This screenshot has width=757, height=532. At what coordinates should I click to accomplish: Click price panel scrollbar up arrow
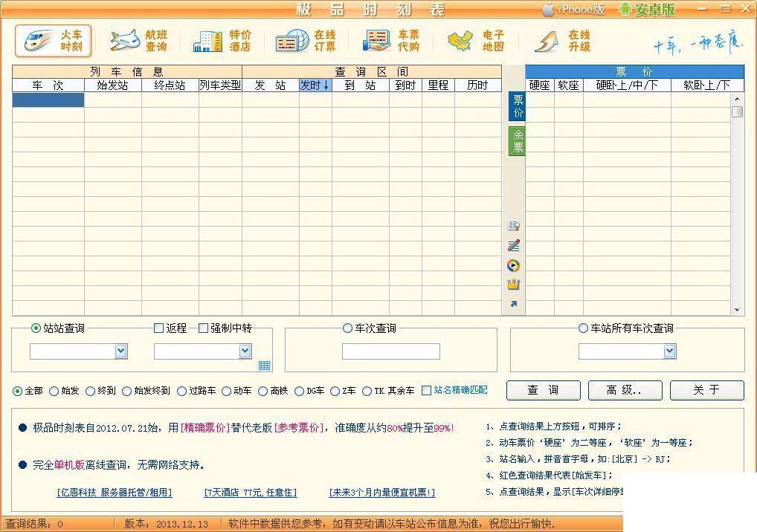(x=737, y=98)
